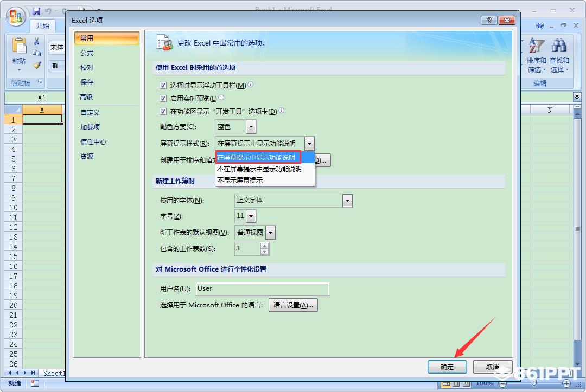Click the Paste clipboard icon
The height and width of the screenshot is (392, 586).
pyautogui.click(x=19, y=46)
